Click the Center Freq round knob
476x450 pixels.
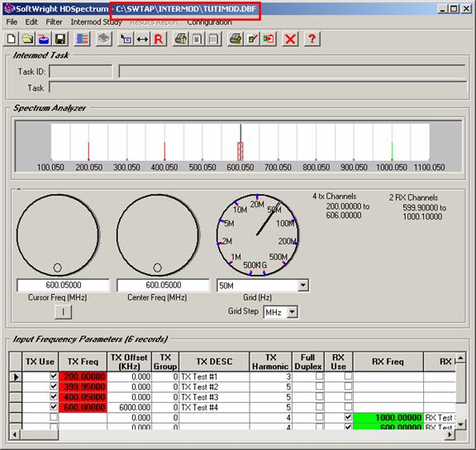click(x=158, y=235)
